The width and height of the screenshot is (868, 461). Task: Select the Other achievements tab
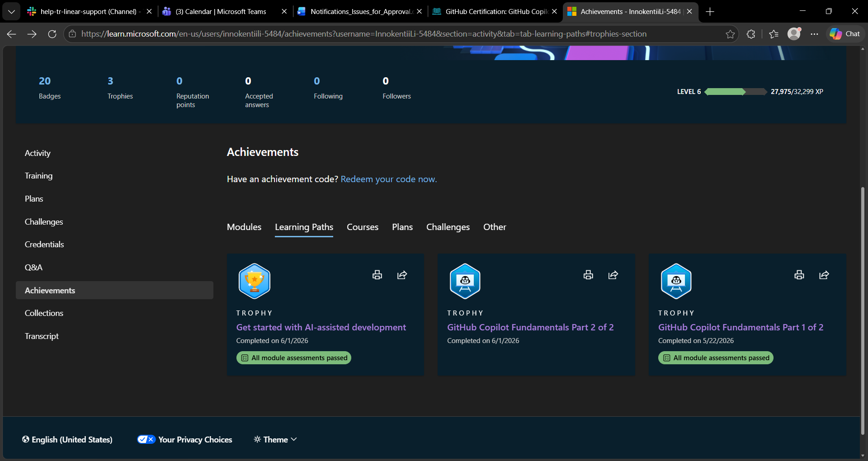click(x=495, y=227)
